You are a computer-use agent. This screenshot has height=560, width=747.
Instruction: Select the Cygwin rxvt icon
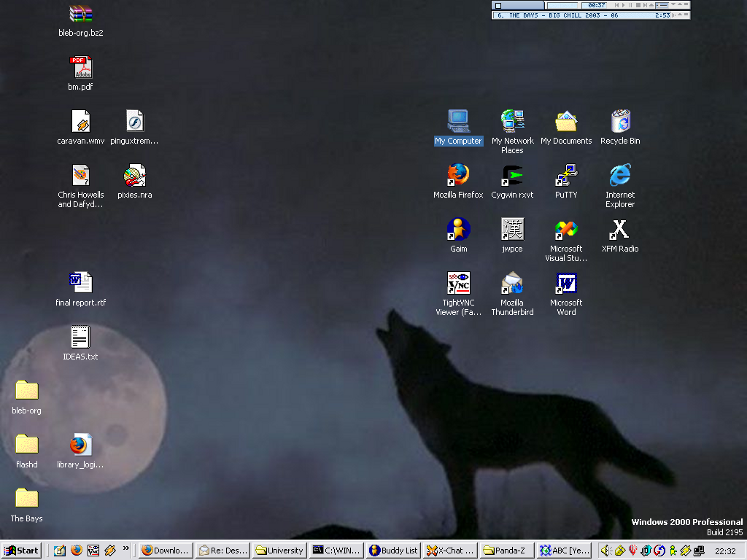pos(512,176)
